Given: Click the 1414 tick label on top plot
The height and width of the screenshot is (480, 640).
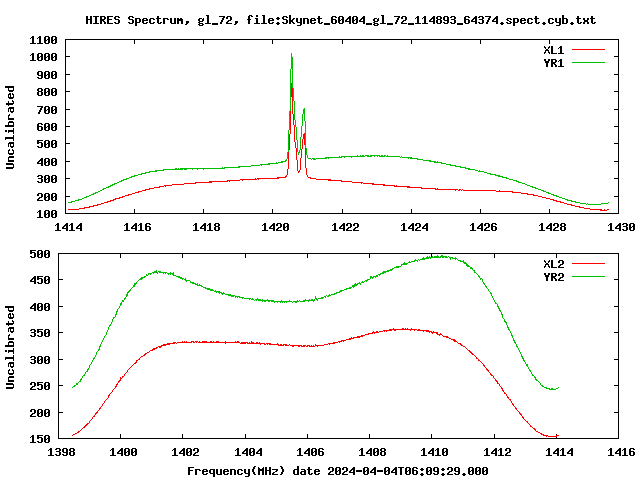Looking at the screenshot, I should pyautogui.click(x=68, y=227).
